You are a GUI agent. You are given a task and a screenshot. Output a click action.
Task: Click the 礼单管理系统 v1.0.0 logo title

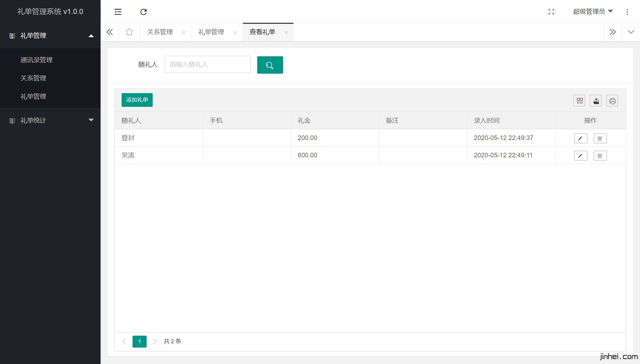[x=50, y=12]
